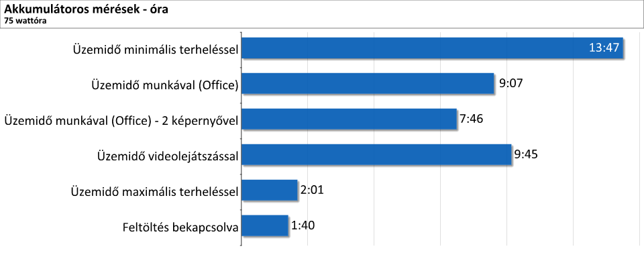Select the 9:45 video playback bar
Viewport: 644px width, 255px height.
click(x=376, y=154)
